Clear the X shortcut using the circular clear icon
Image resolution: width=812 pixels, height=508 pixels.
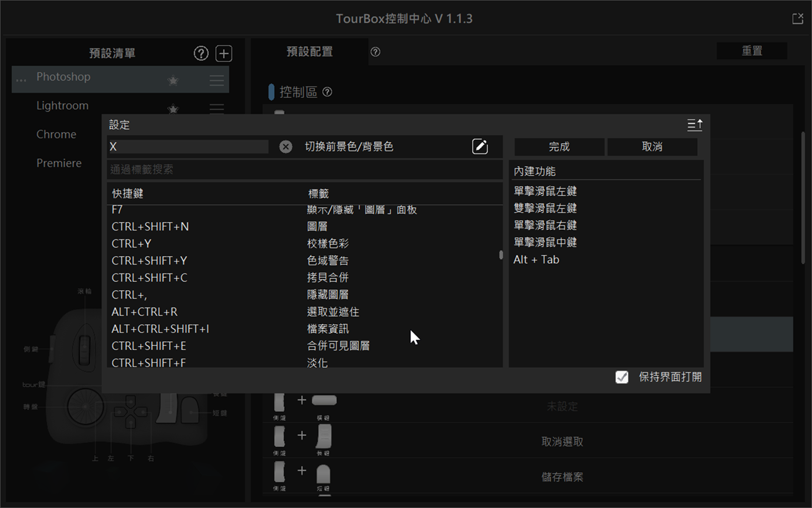286,146
